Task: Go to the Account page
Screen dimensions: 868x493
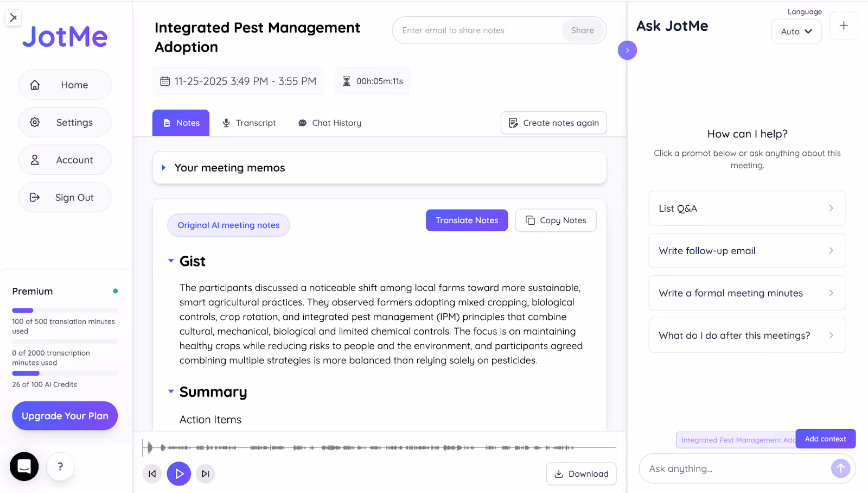Action: [65, 160]
